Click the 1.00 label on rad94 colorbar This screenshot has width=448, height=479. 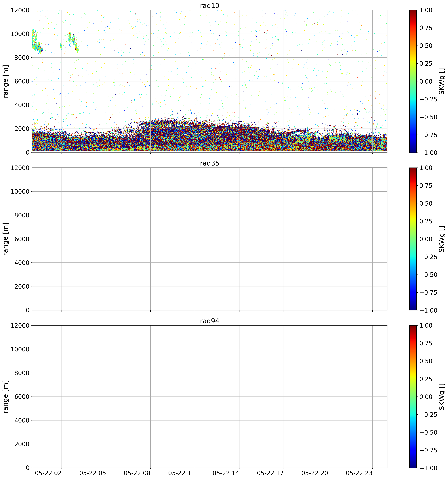pyautogui.click(x=426, y=326)
